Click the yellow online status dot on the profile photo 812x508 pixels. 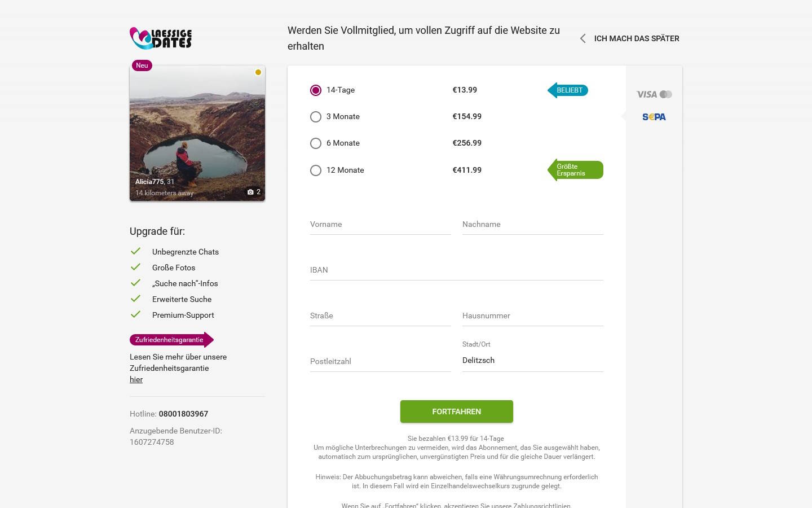(258, 72)
